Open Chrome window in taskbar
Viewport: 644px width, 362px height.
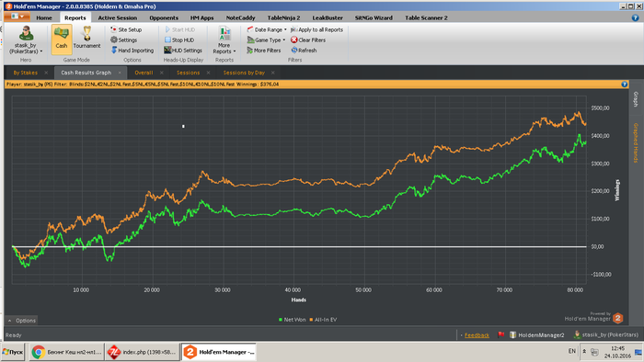pos(66,352)
